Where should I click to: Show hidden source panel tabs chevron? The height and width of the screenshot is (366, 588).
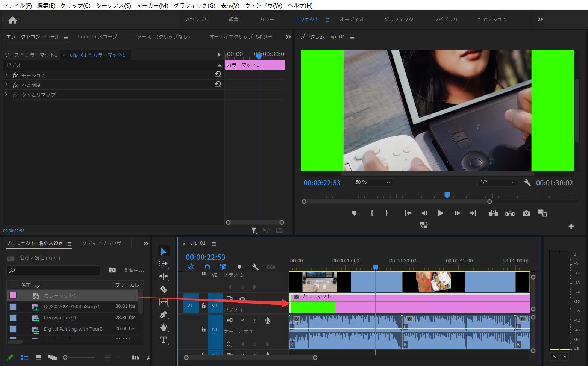tap(288, 37)
